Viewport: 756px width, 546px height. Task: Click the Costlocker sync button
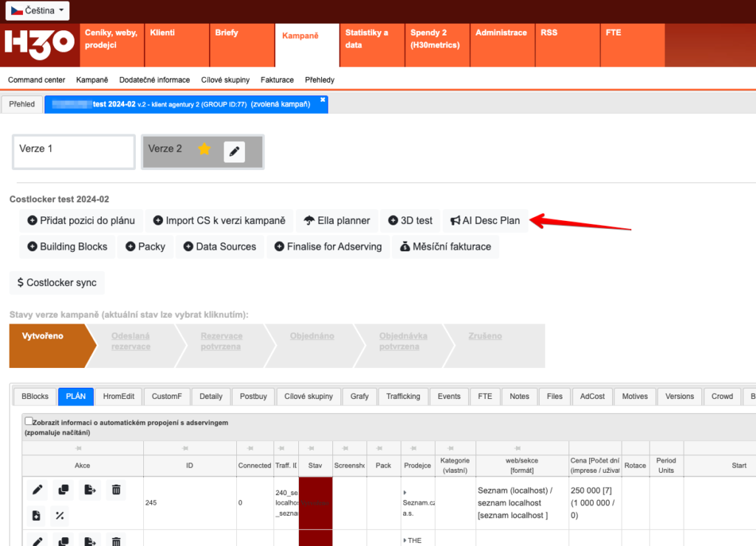57,282
